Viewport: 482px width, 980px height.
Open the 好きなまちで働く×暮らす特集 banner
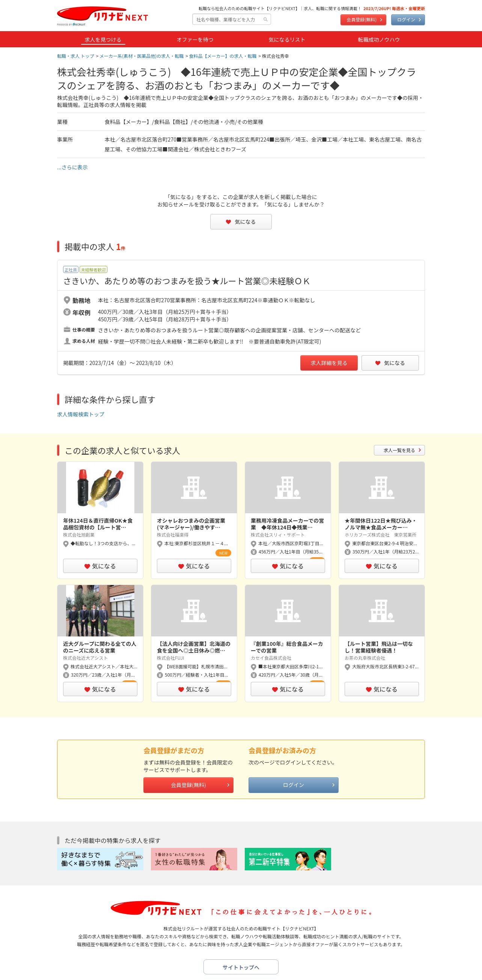[100, 859]
